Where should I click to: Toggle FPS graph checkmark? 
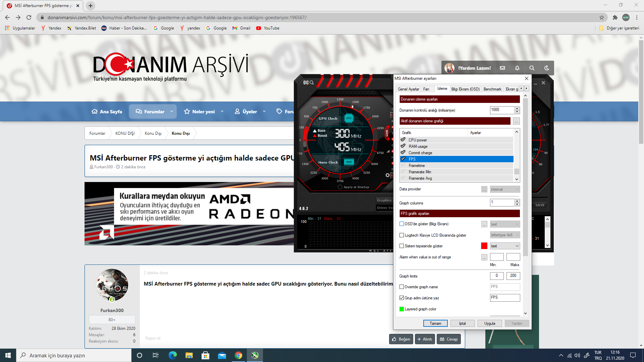(403, 159)
